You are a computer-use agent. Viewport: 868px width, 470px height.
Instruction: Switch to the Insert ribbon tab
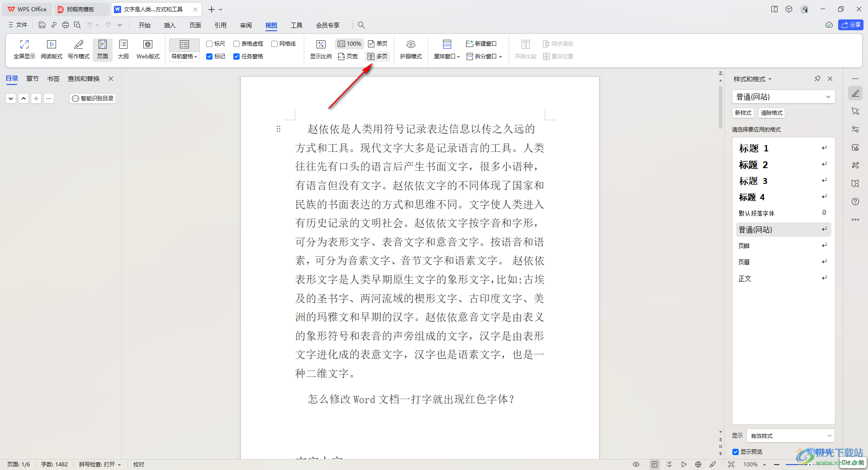click(170, 25)
